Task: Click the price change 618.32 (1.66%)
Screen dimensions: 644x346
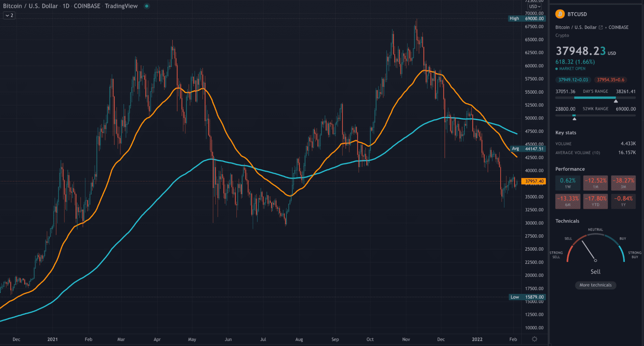Action: [x=575, y=62]
